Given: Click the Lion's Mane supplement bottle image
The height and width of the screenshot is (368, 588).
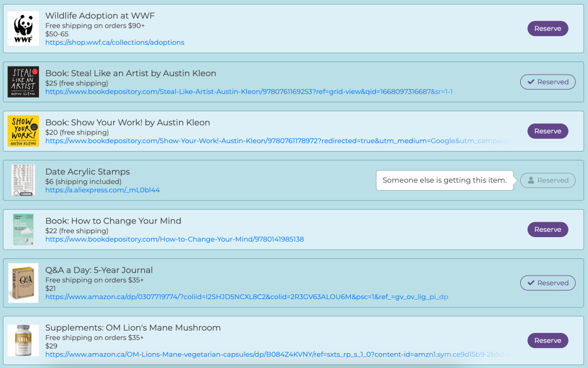Looking at the screenshot, I should click(23, 340).
